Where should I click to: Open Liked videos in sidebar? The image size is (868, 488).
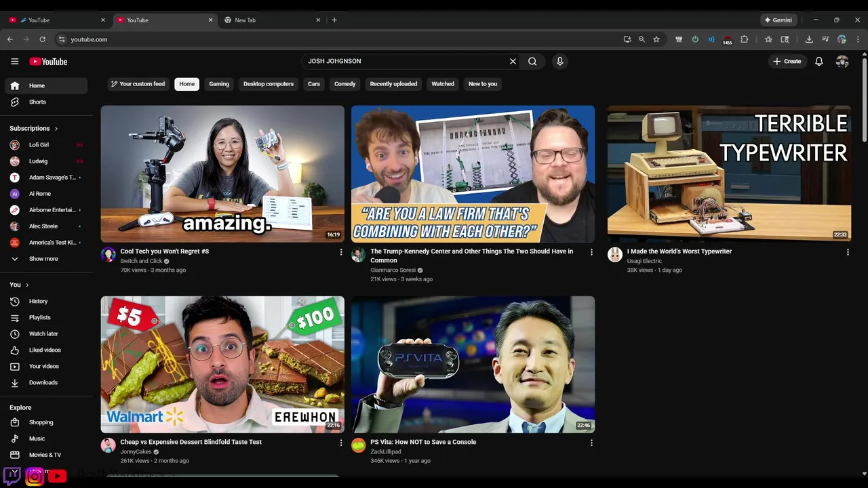pyautogui.click(x=46, y=350)
